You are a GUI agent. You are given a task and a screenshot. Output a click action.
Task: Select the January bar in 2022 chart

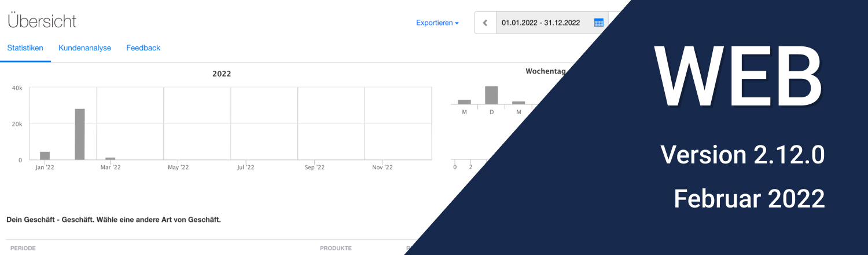[x=45, y=155]
